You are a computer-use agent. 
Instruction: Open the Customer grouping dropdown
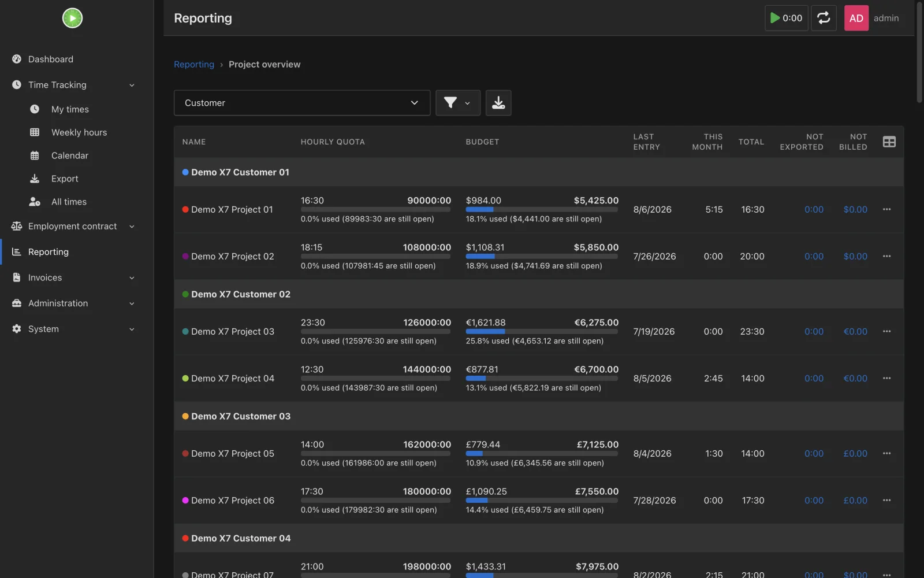[302, 103]
